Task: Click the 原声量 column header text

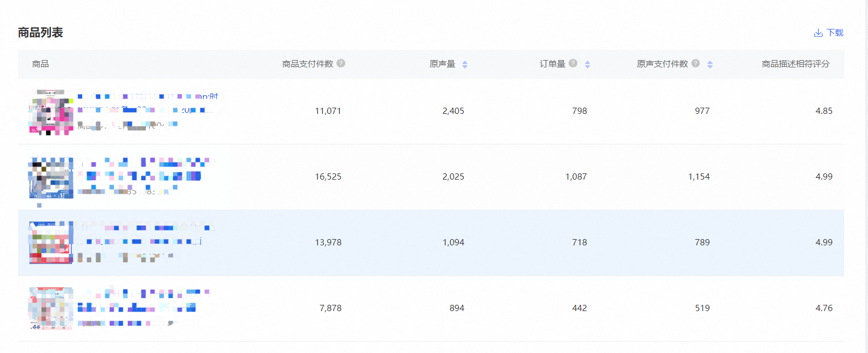Action: 442,64
